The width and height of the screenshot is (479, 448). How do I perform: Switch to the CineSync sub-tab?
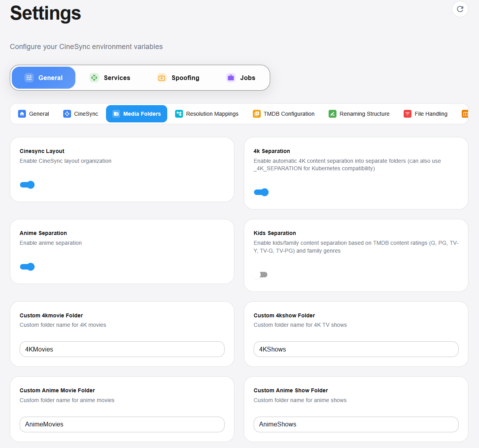pos(81,114)
